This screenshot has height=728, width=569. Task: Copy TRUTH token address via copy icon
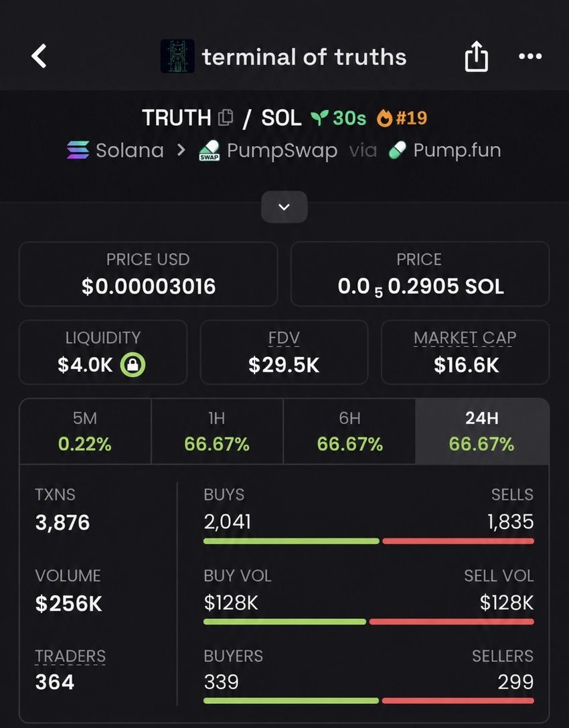pyautogui.click(x=226, y=117)
